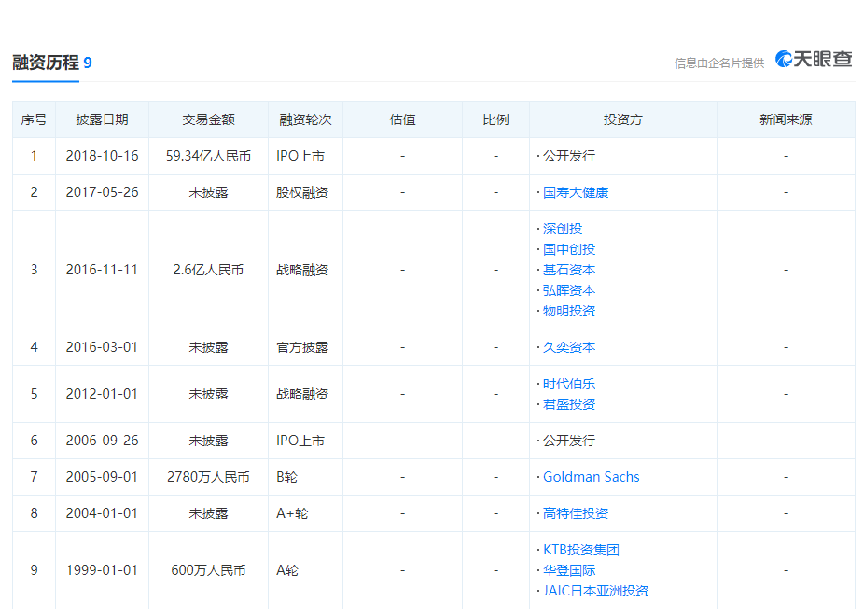Viewport: 864px width, 616px height.
Task: Click the 融资轮次 column header
Action: point(305,119)
